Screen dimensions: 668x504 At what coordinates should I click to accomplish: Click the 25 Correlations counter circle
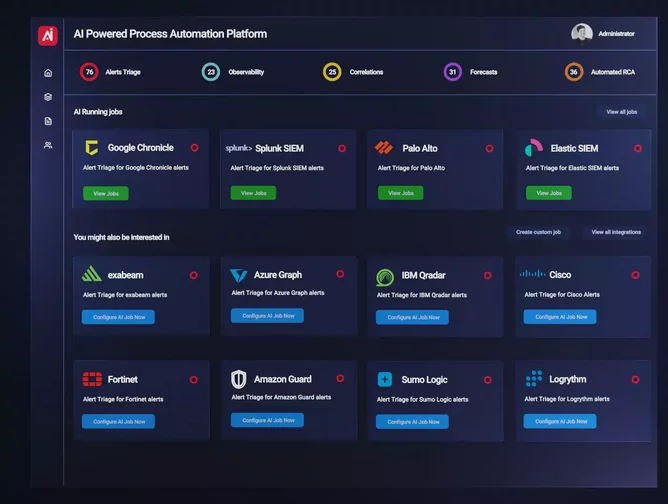(332, 72)
